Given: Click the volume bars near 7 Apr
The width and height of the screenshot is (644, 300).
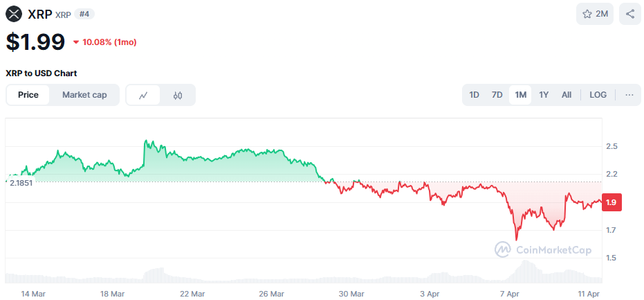Looking at the screenshot, I should point(526,272).
